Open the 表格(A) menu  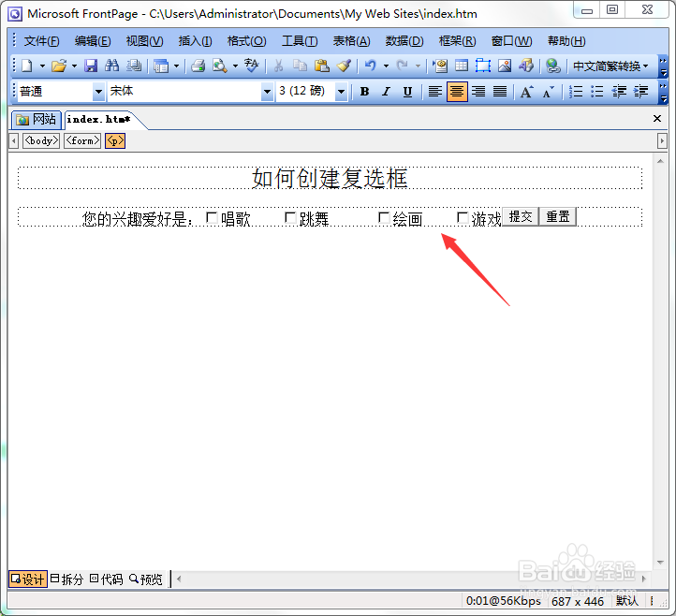(351, 41)
